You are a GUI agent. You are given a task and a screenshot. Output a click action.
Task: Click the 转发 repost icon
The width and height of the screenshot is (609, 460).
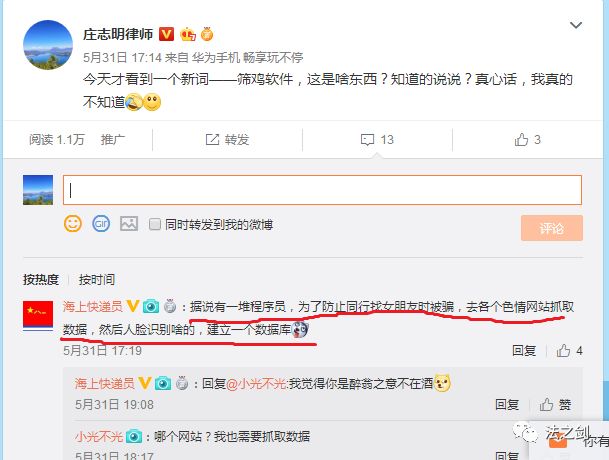click(212, 139)
